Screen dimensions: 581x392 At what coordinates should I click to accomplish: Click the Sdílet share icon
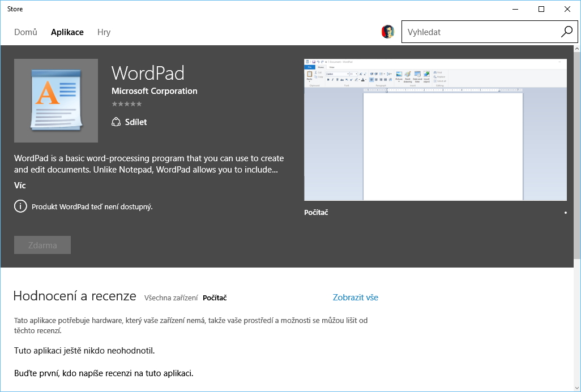117,122
